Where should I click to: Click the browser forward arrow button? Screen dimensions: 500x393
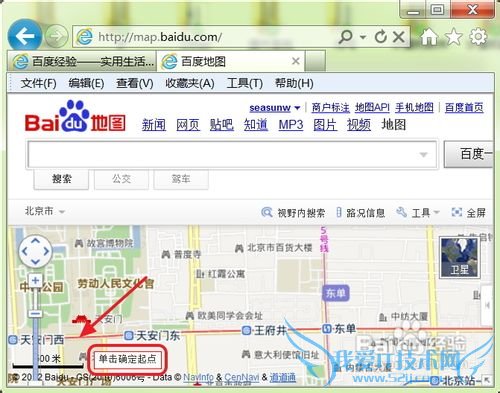click(x=56, y=36)
